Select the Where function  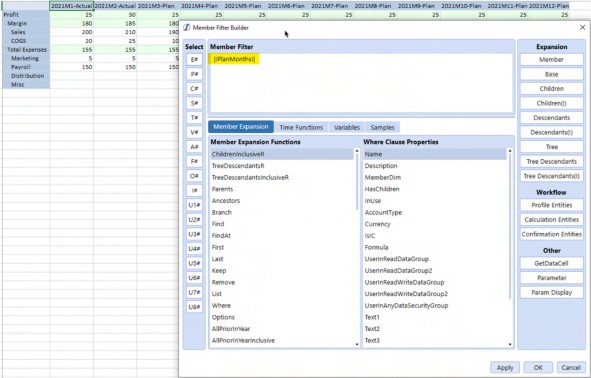coord(282,306)
